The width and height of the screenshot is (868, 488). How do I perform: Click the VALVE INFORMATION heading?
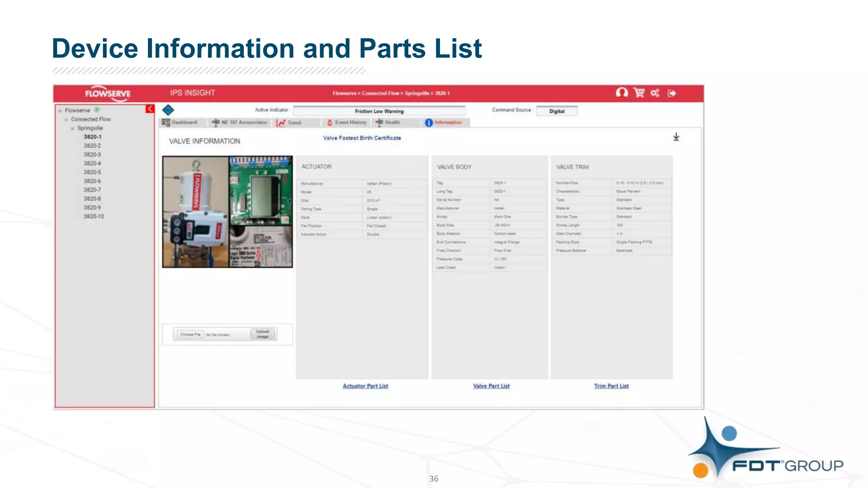[205, 141]
